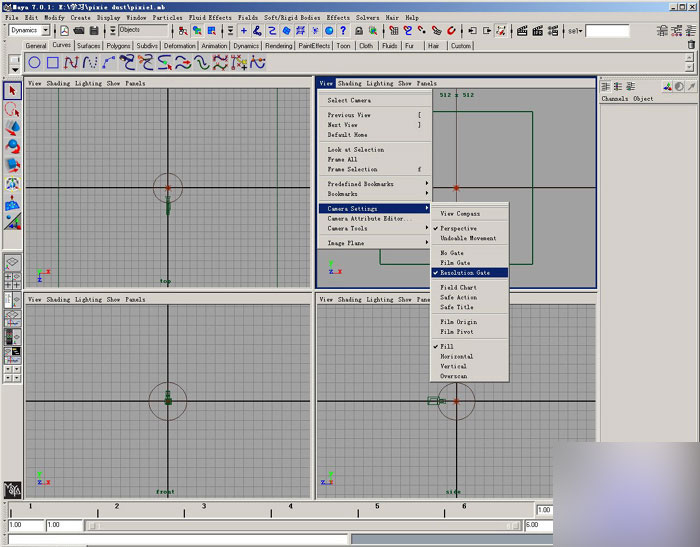The width and height of the screenshot is (700, 547).
Task: Enable the Resolution Gate option
Action: pos(466,272)
